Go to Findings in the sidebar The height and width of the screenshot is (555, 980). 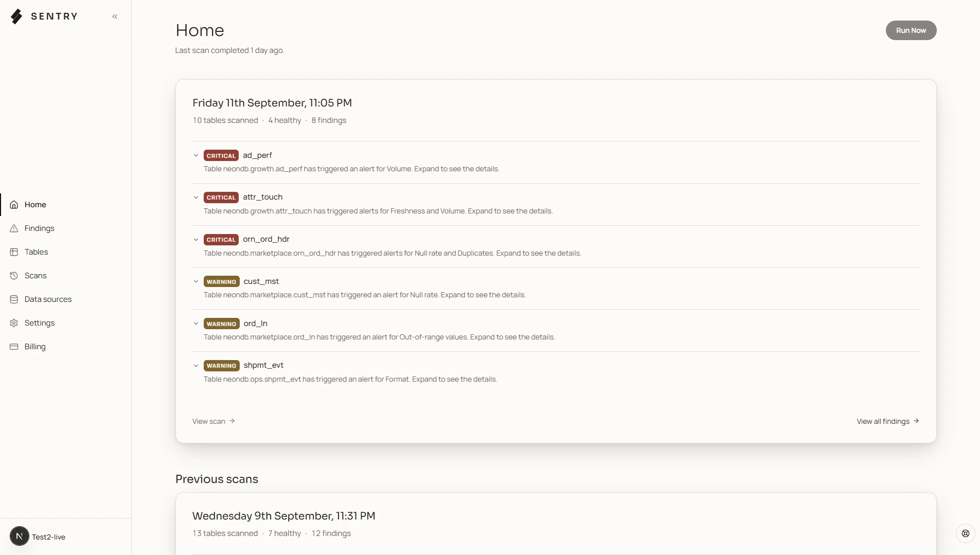tap(65, 228)
